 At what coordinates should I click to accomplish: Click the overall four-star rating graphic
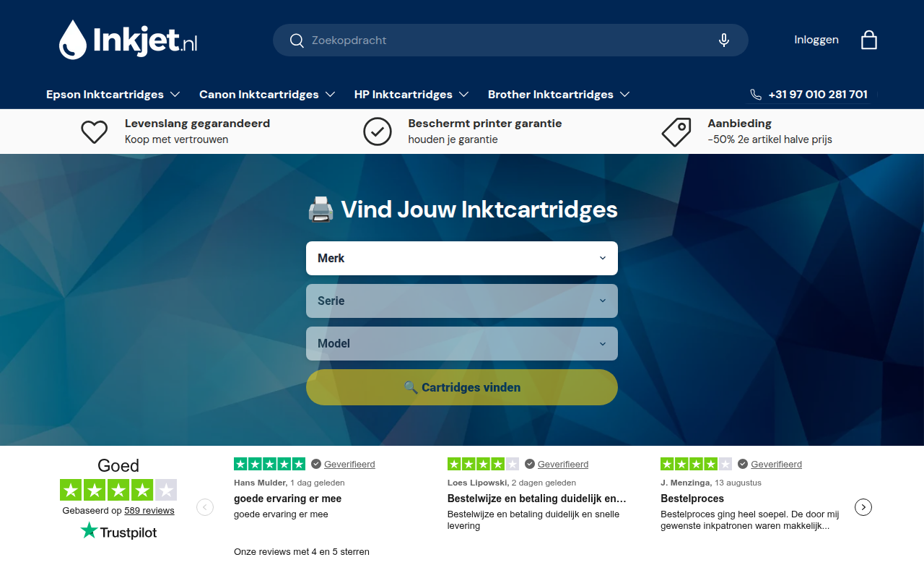click(x=118, y=490)
